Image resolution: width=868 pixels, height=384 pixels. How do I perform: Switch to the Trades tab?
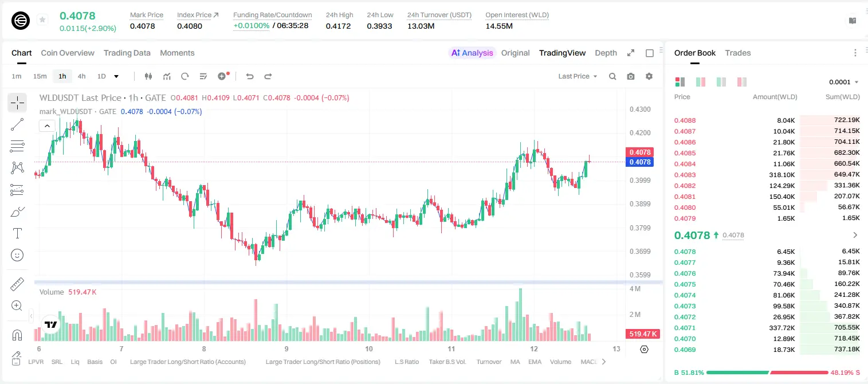coord(738,53)
